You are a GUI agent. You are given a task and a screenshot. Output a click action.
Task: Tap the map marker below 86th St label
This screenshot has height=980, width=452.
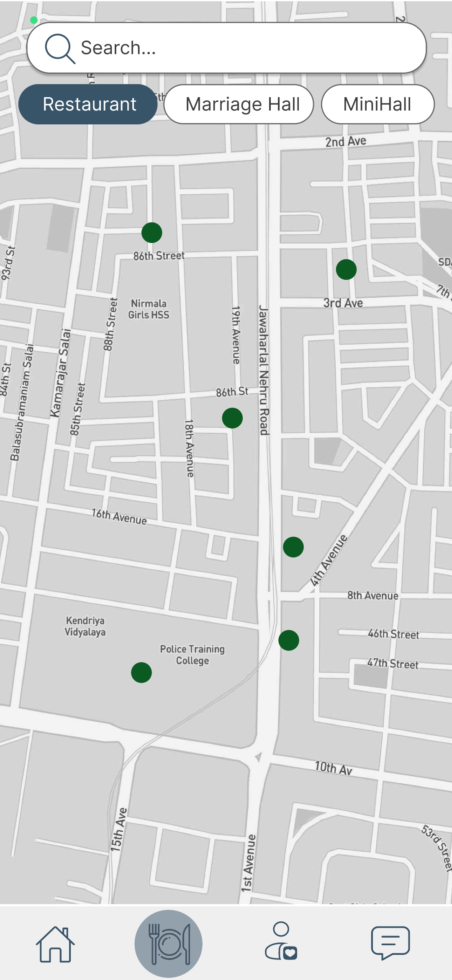232,418
